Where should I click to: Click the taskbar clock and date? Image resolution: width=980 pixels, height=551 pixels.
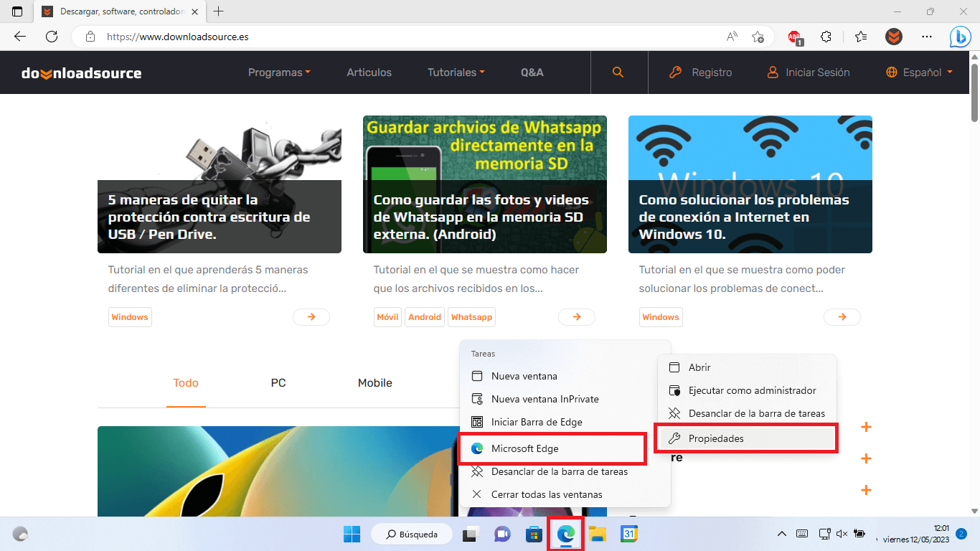click(x=915, y=534)
